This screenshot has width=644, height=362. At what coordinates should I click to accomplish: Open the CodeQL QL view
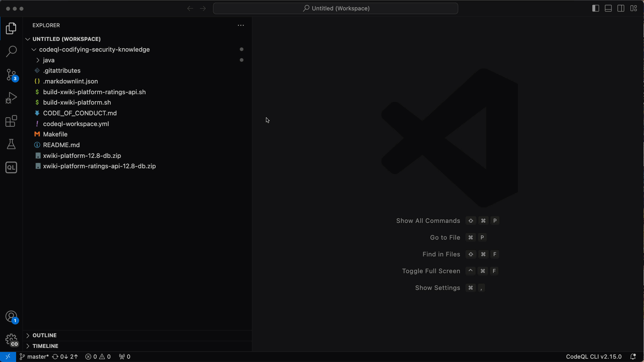[11, 167]
